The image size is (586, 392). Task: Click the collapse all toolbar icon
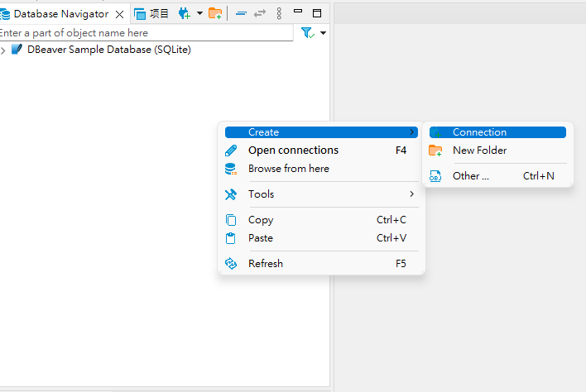pyautogui.click(x=241, y=14)
